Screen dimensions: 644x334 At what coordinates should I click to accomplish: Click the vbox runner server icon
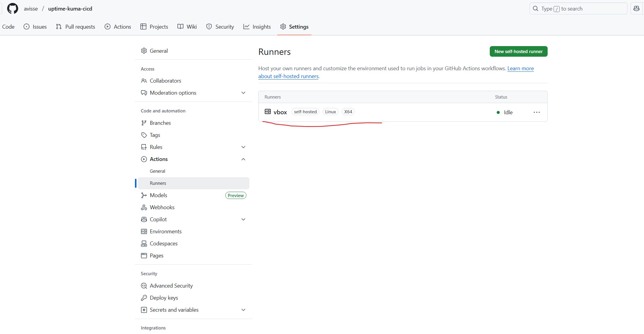267,112
